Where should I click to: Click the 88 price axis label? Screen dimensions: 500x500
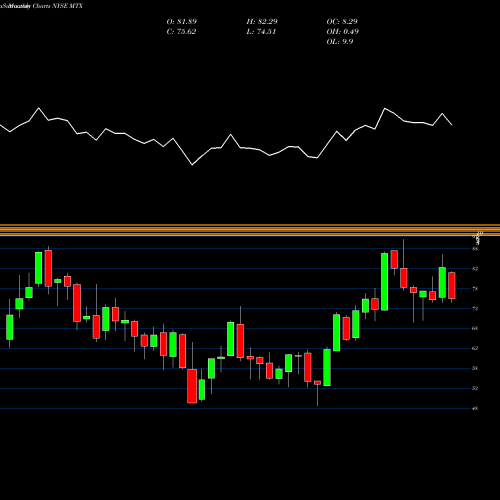[x=475, y=249]
